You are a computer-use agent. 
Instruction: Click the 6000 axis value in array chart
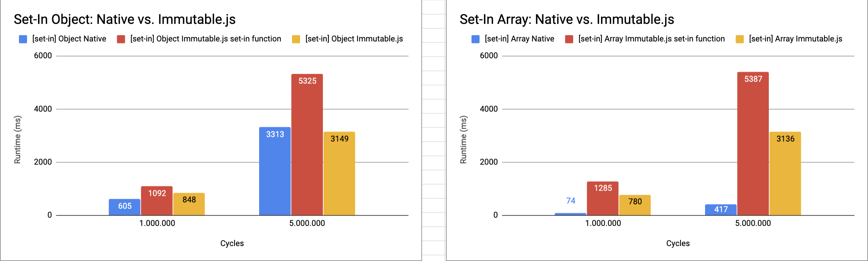click(489, 56)
